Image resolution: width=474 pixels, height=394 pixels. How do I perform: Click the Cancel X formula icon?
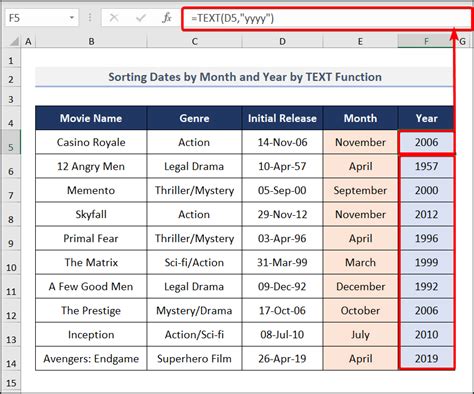[114, 18]
